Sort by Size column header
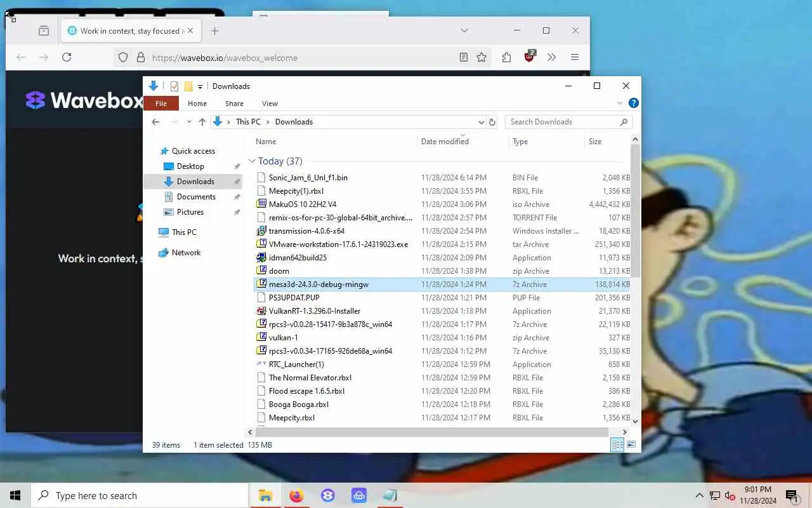 (607, 142)
